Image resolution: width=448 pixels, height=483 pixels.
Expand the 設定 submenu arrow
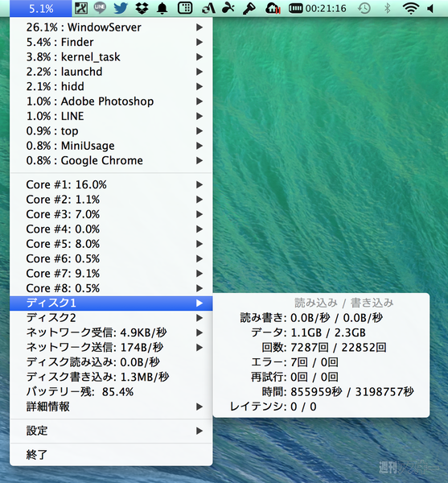[199, 431]
